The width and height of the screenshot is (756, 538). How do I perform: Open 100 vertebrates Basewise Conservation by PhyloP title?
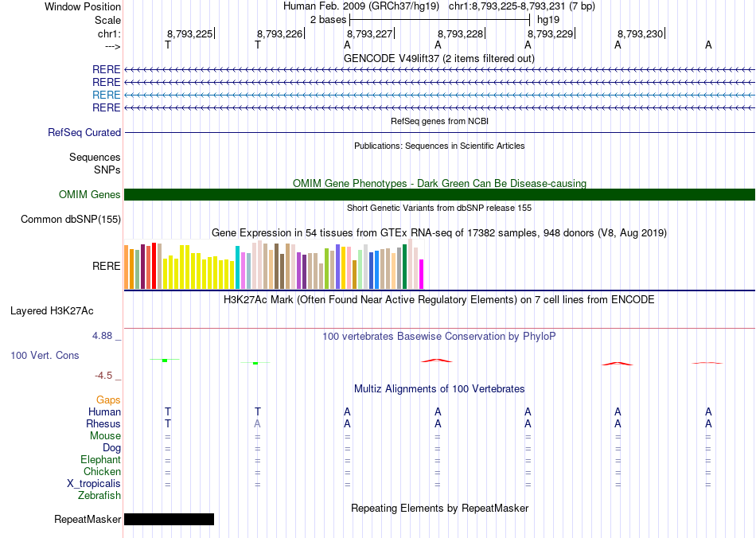coord(439,337)
